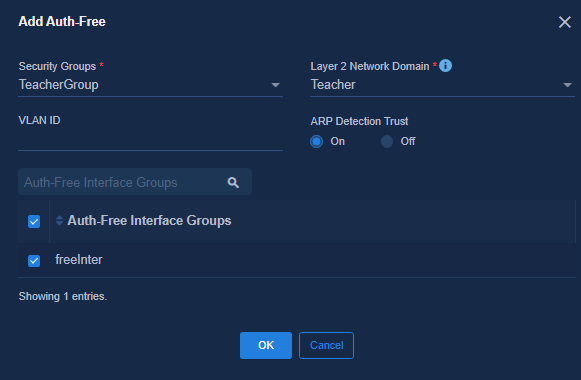Image resolution: width=581 pixels, height=380 pixels.
Task: Expand the Layer 2 Network Domain dropdown arrow
Action: coord(567,85)
